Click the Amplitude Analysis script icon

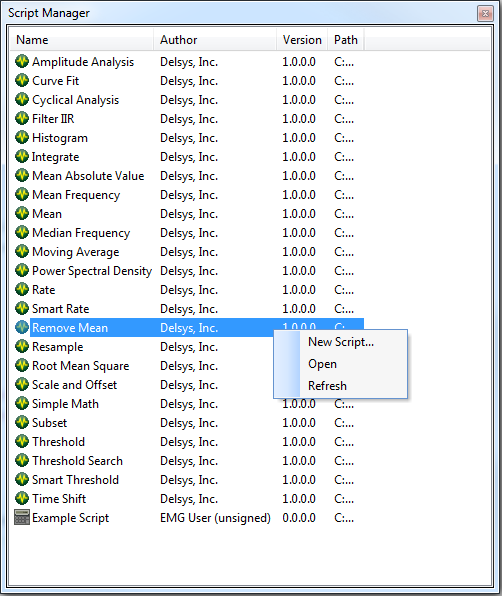tap(22, 61)
